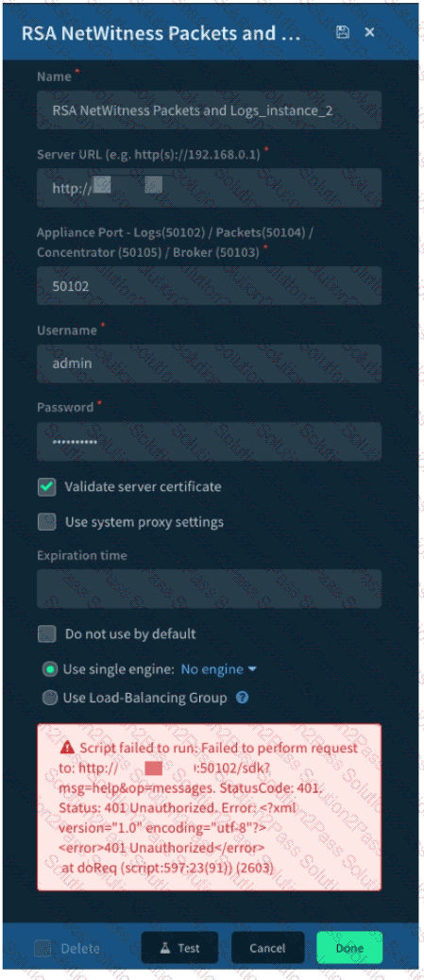
Task: Select Use Load-Balancing Group option
Action: (x=50, y=698)
